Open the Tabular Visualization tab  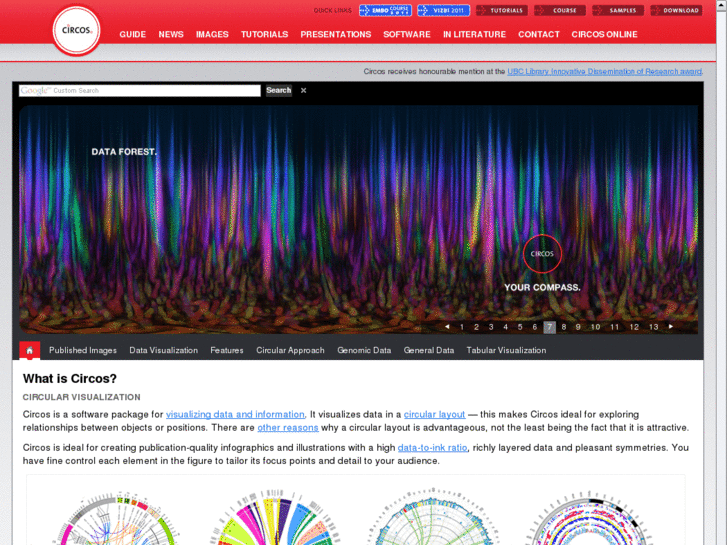pyautogui.click(x=506, y=351)
